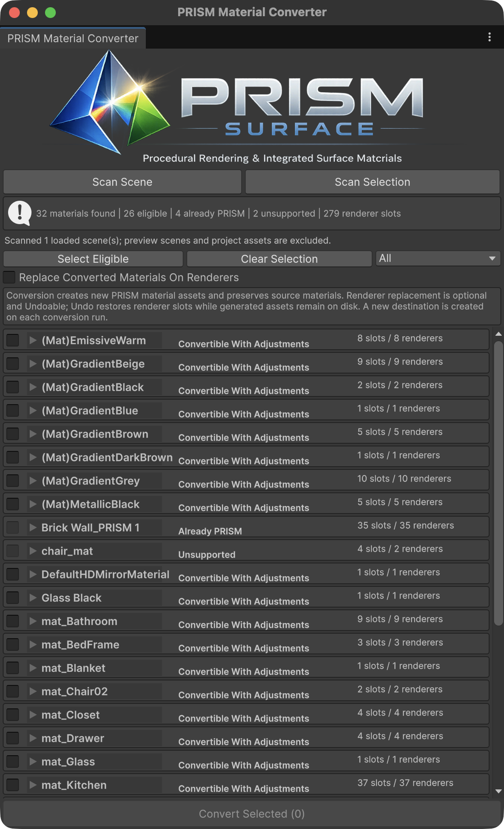Check the (Mat)GradientGrey checkbox

tap(13, 481)
